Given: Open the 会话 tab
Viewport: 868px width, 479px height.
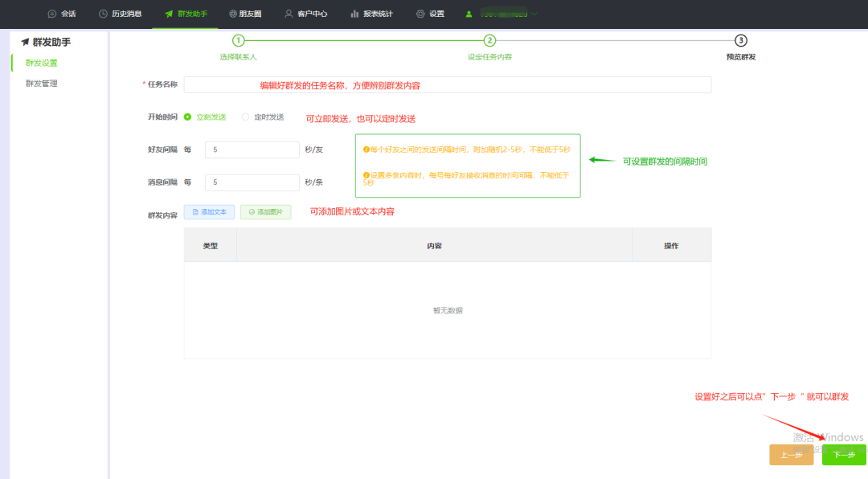Looking at the screenshot, I should point(62,14).
